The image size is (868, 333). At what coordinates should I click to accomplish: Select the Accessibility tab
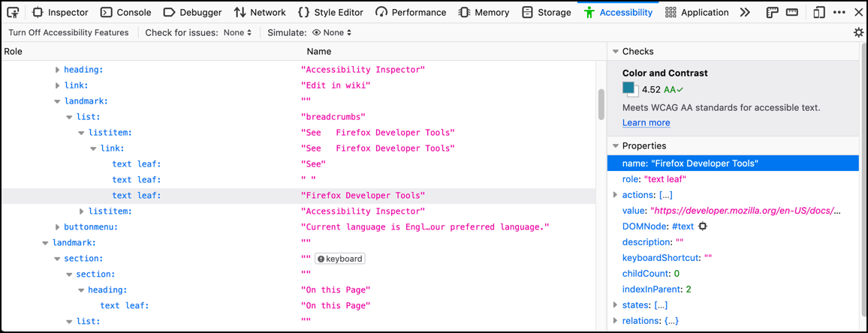tap(619, 12)
